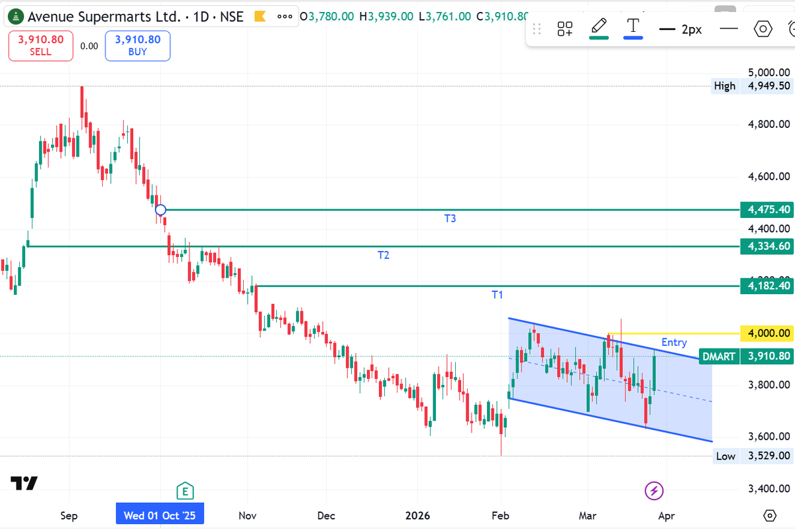Click the yellow flag icon beside NSE
Image resolution: width=795 pixels, height=532 pixels.
click(x=262, y=15)
